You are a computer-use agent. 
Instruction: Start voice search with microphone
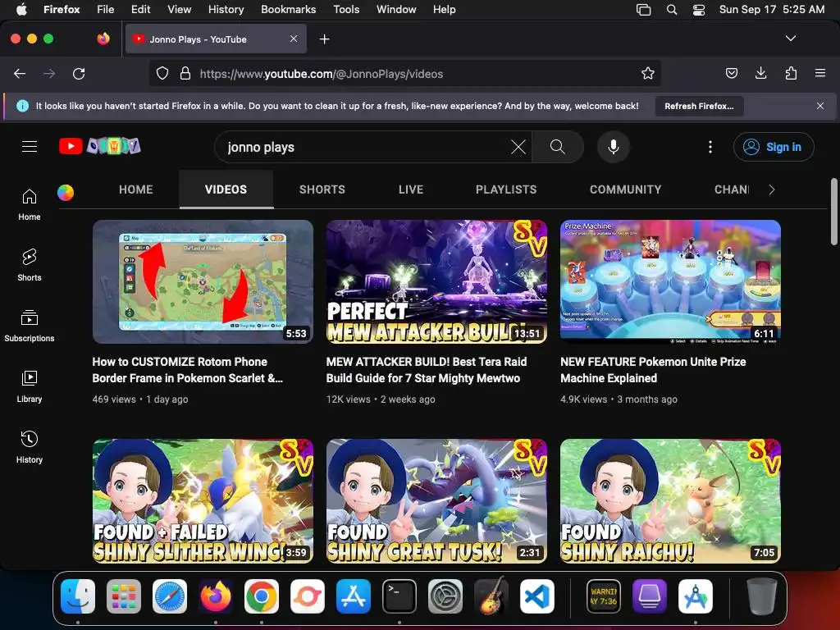coord(614,147)
